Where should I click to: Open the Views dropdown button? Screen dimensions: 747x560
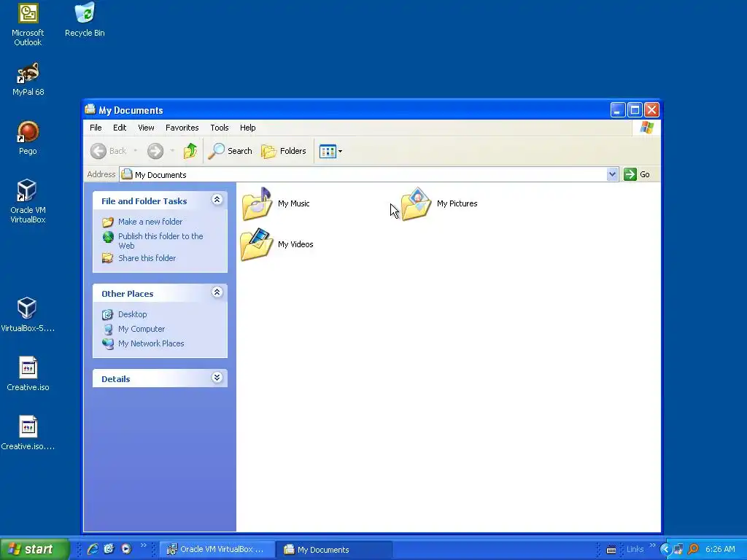click(x=330, y=152)
